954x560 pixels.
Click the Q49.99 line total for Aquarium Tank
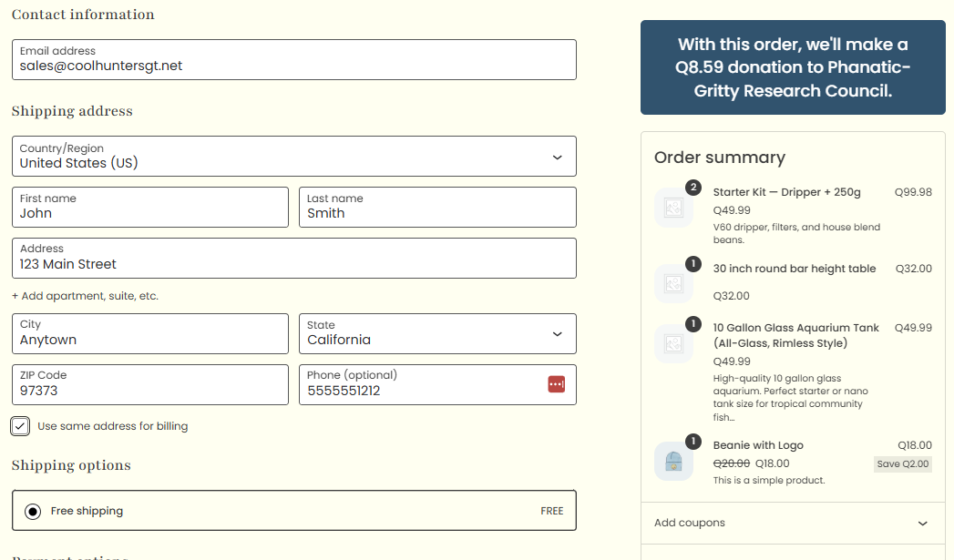913,328
